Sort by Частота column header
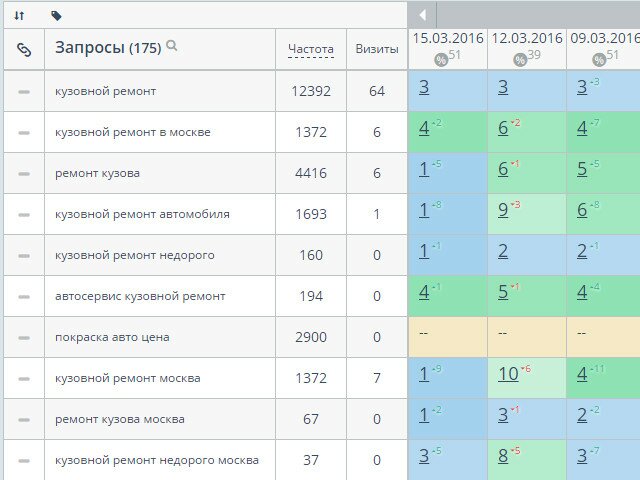The image size is (640, 480). click(x=311, y=49)
